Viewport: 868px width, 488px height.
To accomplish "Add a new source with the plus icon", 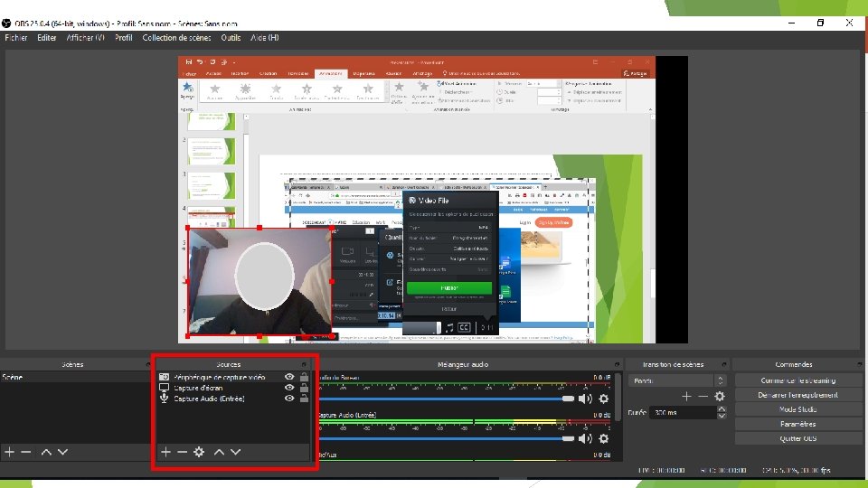I will pyautogui.click(x=165, y=452).
